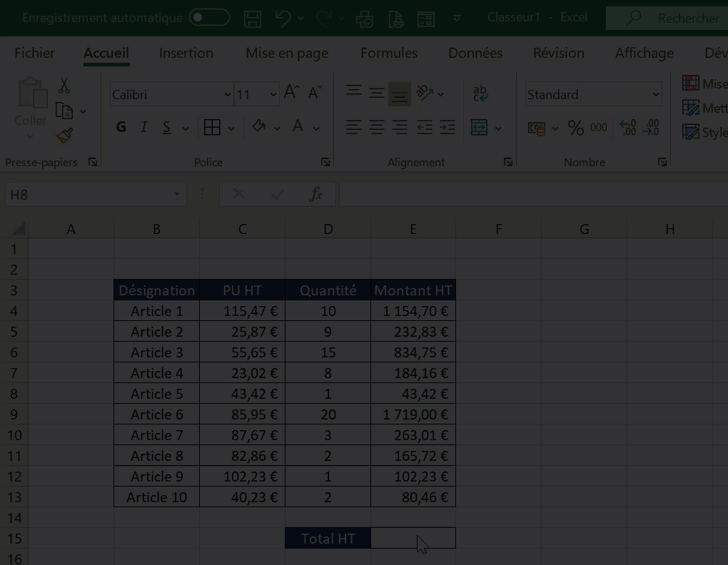
Task: Click the Save icon in title bar
Action: coord(252,19)
